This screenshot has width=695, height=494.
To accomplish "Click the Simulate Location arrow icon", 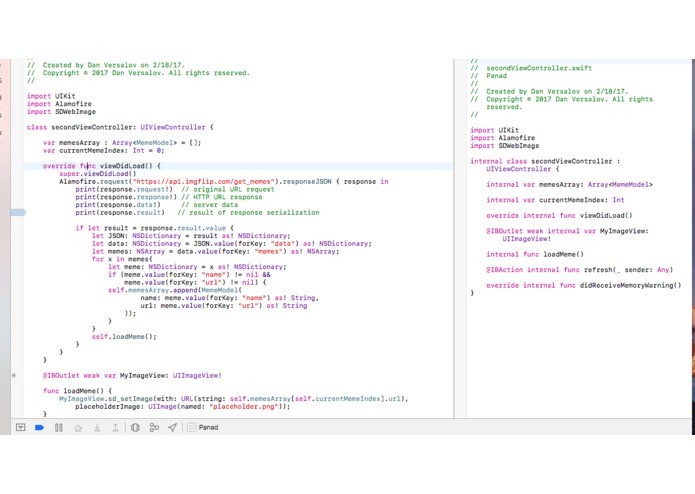I will tap(172, 427).
